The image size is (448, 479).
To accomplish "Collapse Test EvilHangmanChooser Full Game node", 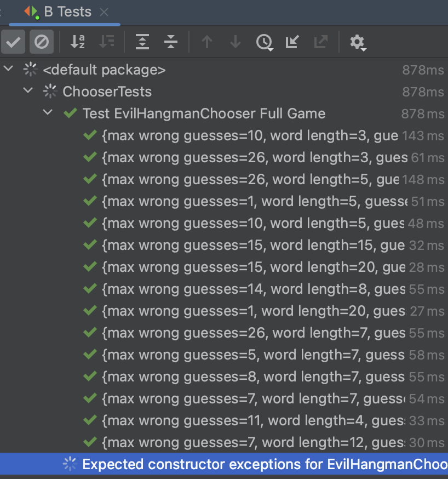I will 48,113.
